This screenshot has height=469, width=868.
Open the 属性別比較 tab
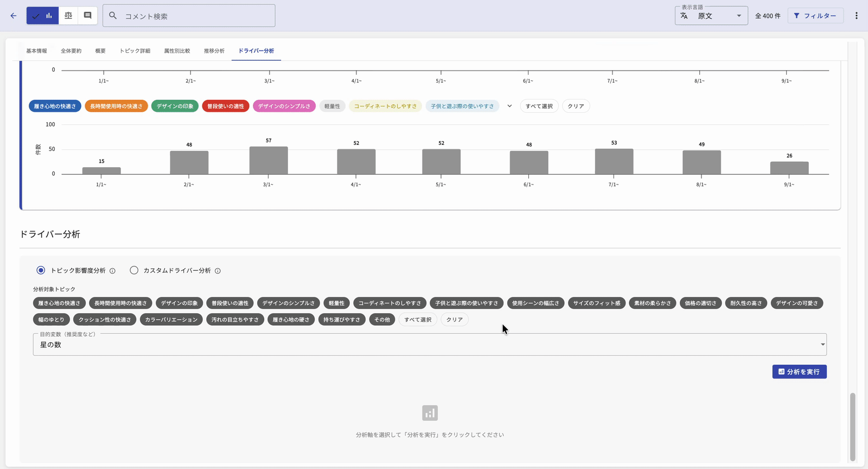(177, 51)
